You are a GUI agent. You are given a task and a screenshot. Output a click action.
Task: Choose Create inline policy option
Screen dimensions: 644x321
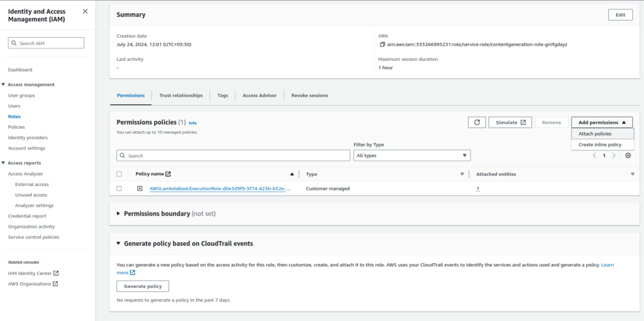click(x=602, y=145)
